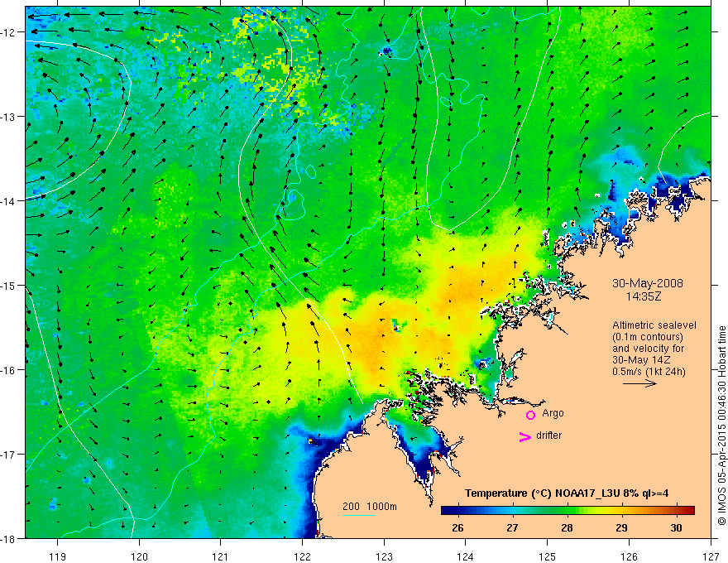Click the latitude axis label '-14'
The width and height of the screenshot is (728, 563).
(x=8, y=201)
